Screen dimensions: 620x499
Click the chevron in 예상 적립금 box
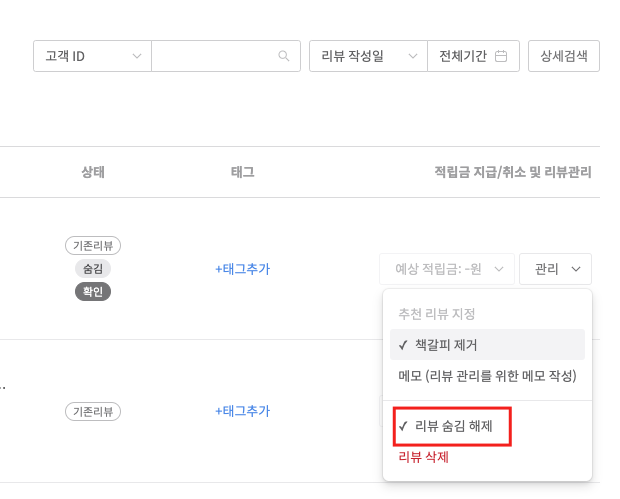pos(499,269)
